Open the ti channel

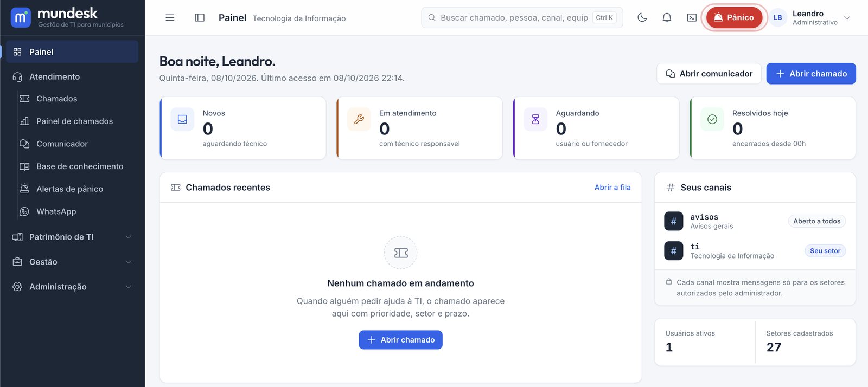click(755, 251)
